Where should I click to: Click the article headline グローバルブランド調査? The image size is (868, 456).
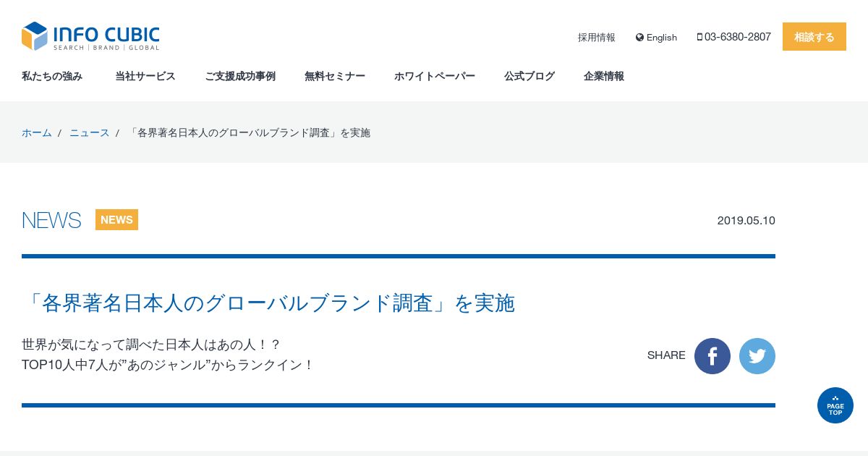[268, 303]
